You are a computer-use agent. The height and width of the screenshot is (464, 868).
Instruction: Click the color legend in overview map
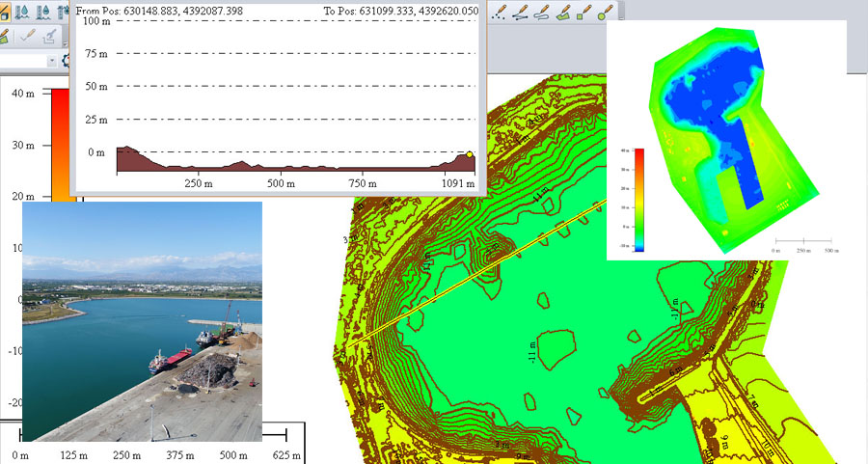639,200
